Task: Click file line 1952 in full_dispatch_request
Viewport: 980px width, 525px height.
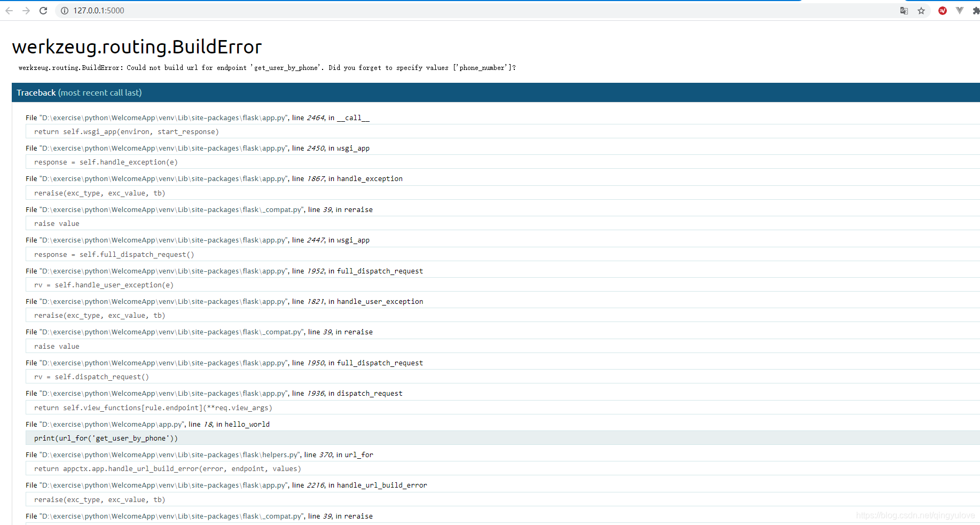Action: [224, 271]
